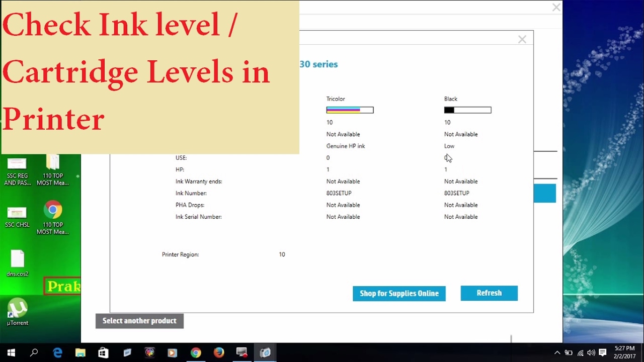This screenshot has height=362, width=644.
Task: Open the media player taskbar icon
Action: pyautogui.click(x=172, y=353)
